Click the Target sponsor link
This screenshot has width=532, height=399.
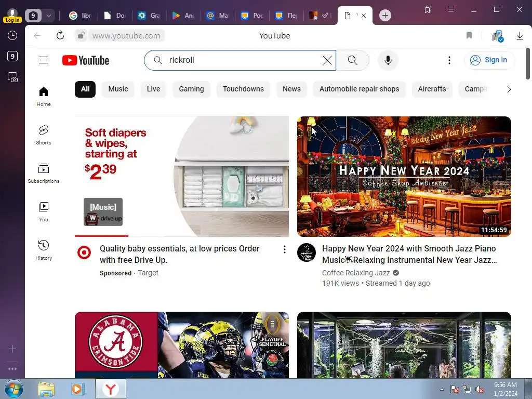pos(148,273)
